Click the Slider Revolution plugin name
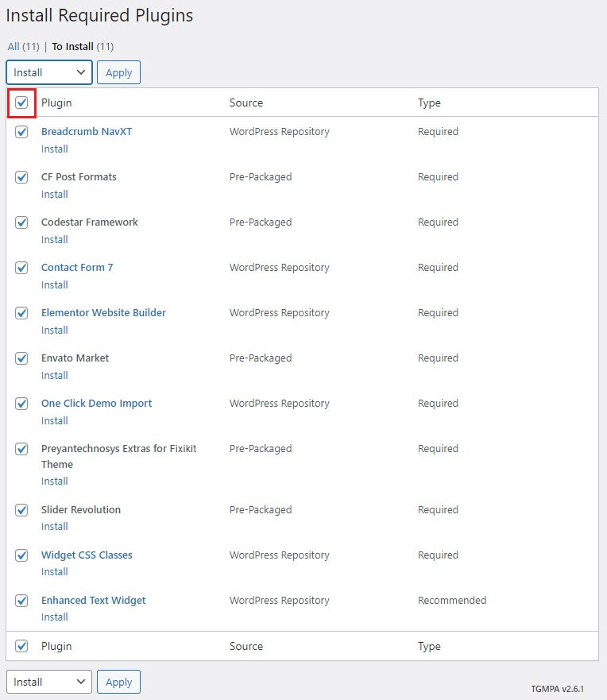The width and height of the screenshot is (607, 700). 81,510
